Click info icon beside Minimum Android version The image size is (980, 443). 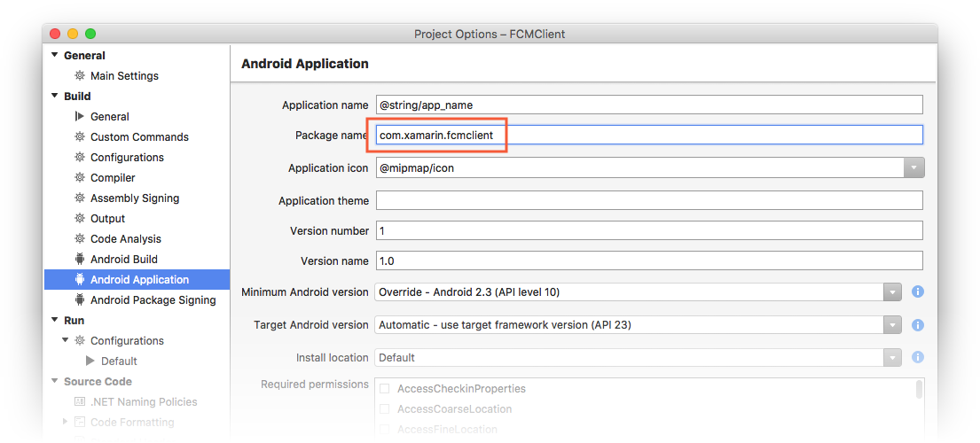pos(918,292)
